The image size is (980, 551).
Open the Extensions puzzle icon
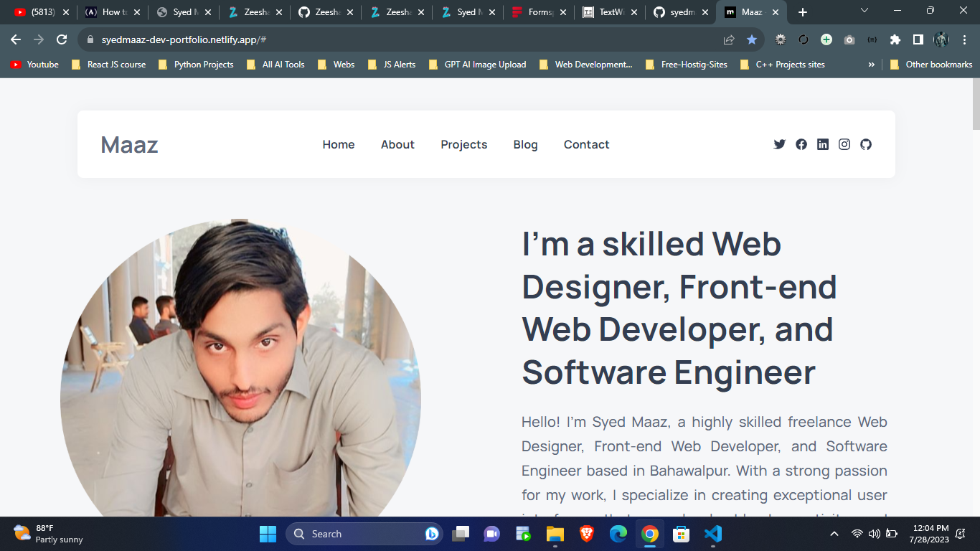[x=895, y=39]
